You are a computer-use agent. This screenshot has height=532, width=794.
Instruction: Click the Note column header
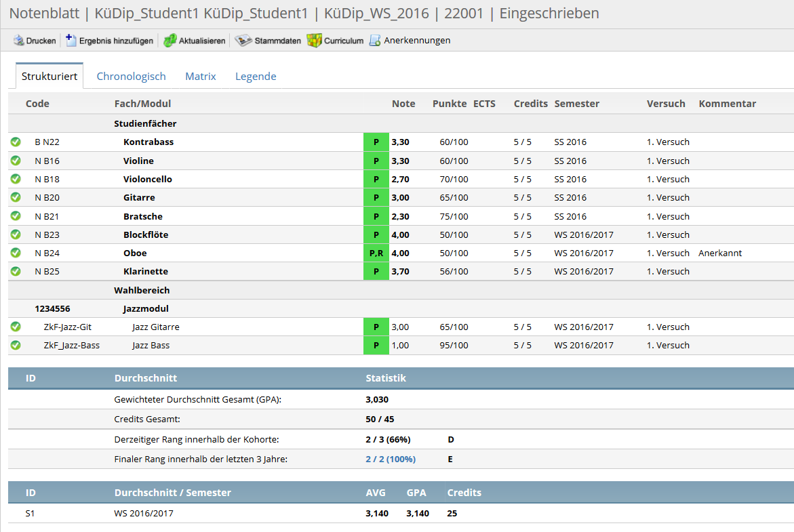tap(403, 104)
